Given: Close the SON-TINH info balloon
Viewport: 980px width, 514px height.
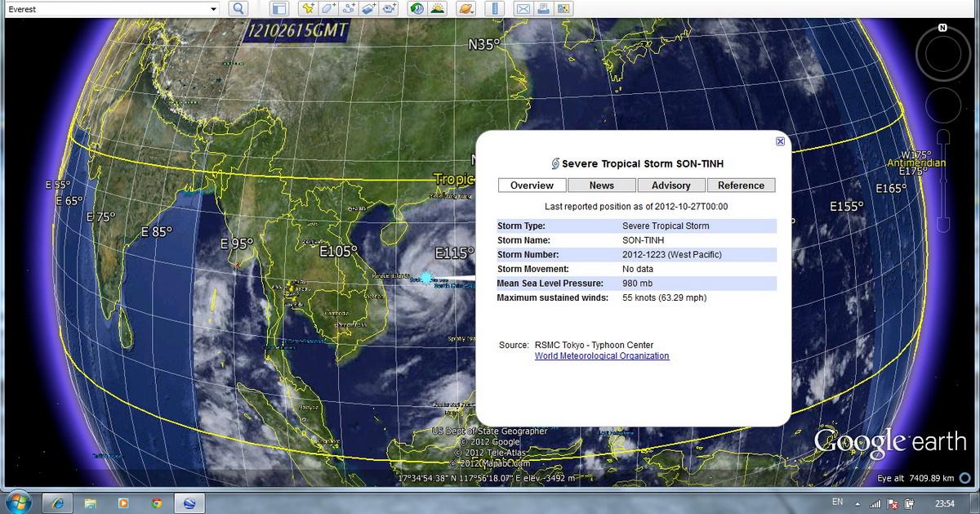Looking at the screenshot, I should tap(780, 141).
